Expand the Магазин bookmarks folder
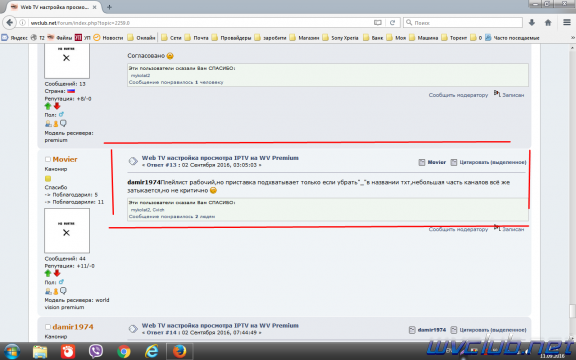This screenshot has height=360, width=576. 304,37
